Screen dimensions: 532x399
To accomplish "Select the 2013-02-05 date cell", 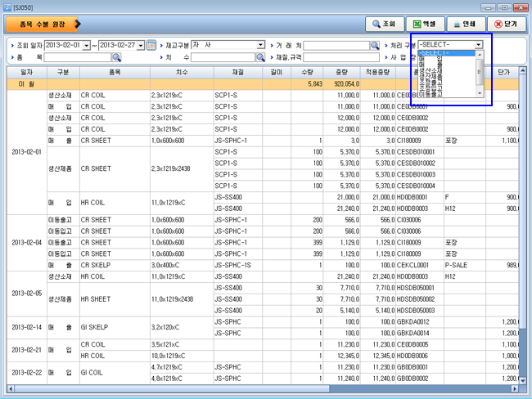I will click(27, 294).
